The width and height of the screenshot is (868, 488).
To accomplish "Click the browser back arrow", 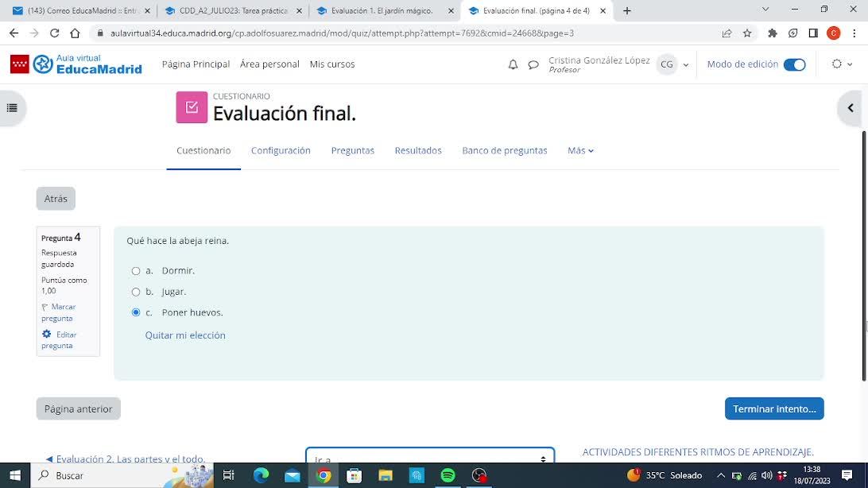I will [x=14, y=33].
